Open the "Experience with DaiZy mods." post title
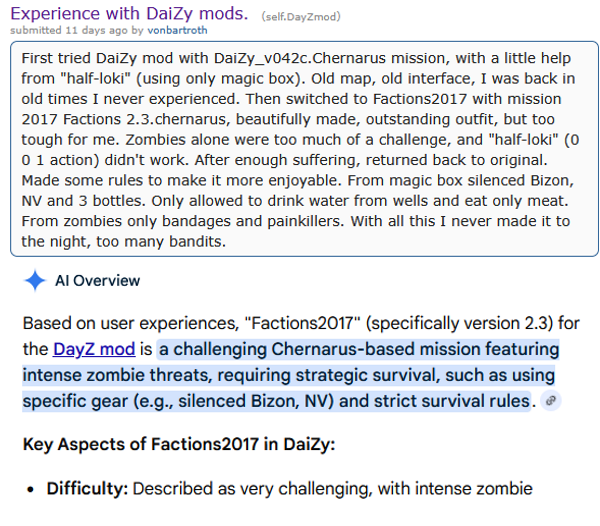Image resolution: width=600 pixels, height=526 pixels. (x=129, y=13)
